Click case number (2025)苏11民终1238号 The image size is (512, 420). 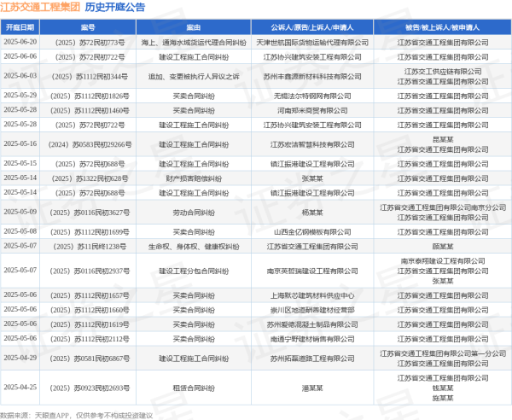tap(88, 247)
